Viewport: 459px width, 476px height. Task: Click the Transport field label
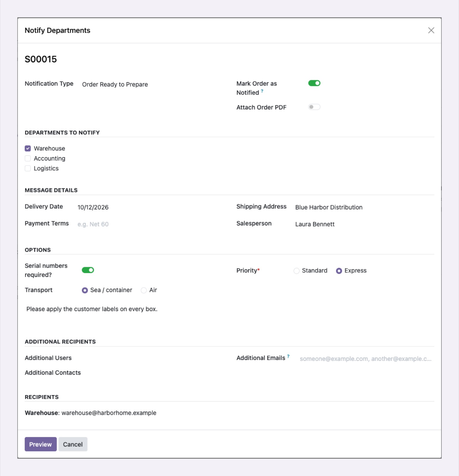point(39,290)
